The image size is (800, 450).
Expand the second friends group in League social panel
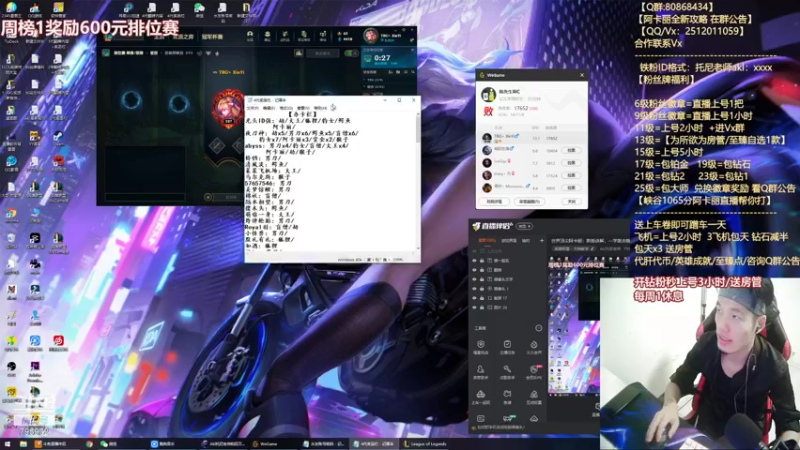pyautogui.click(x=364, y=87)
